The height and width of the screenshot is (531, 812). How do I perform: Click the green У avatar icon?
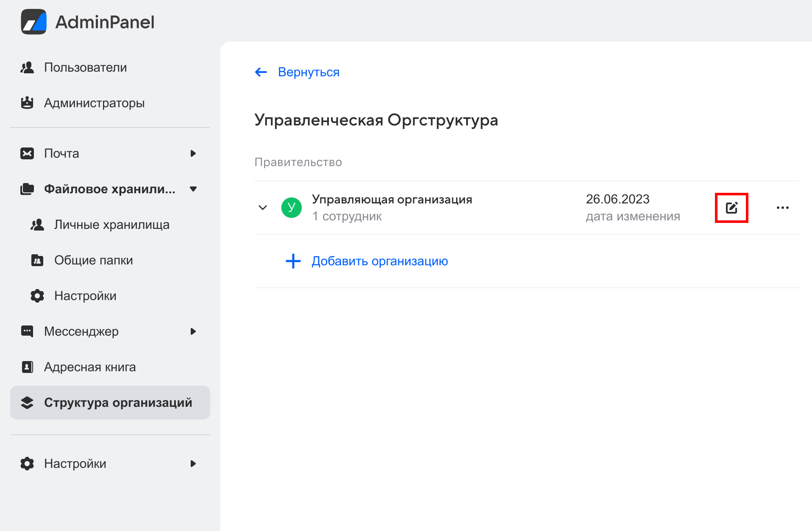[x=292, y=208]
